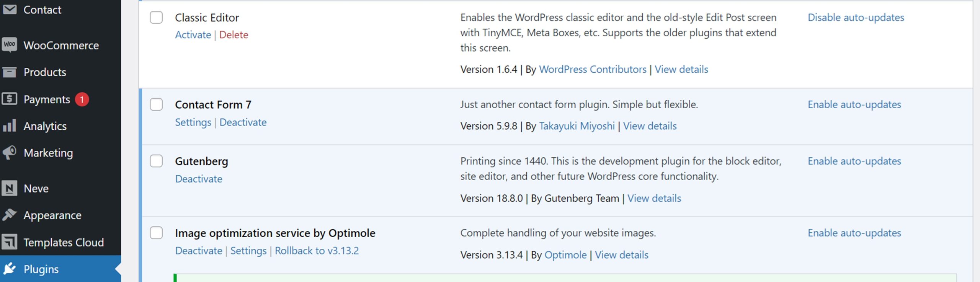The height and width of the screenshot is (282, 980).
Task: Go to the Products menu
Action: 45,72
